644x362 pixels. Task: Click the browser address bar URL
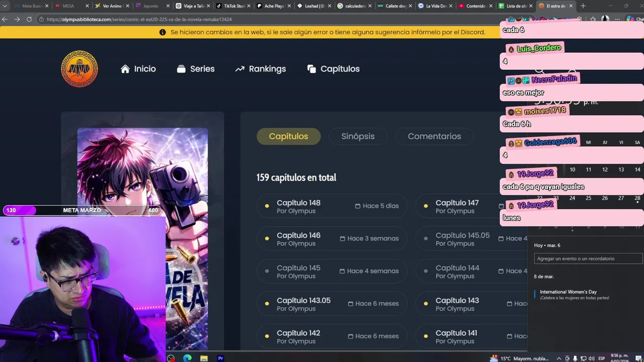(139, 19)
